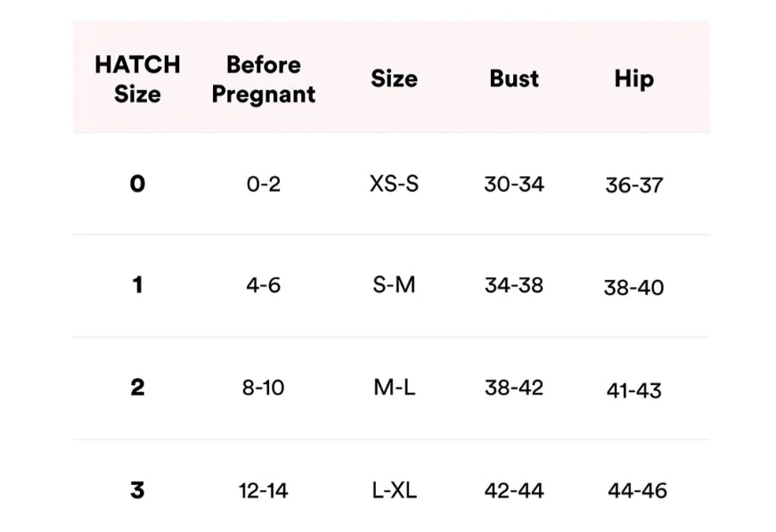Select HATCH size 1 row label
The image size is (776, 532).
[x=137, y=286]
